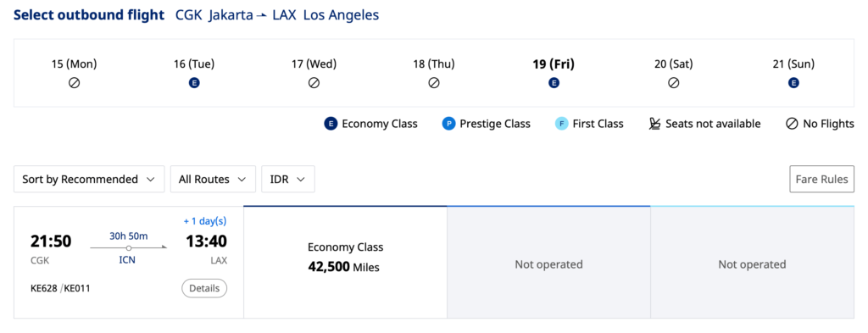The height and width of the screenshot is (333, 868).
Task: Switch to the 19 (Fri) date tab
Action: click(x=554, y=74)
